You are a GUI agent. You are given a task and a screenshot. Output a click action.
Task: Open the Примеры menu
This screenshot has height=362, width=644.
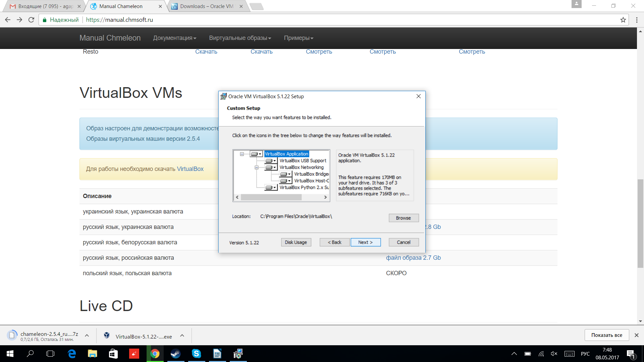pyautogui.click(x=299, y=38)
